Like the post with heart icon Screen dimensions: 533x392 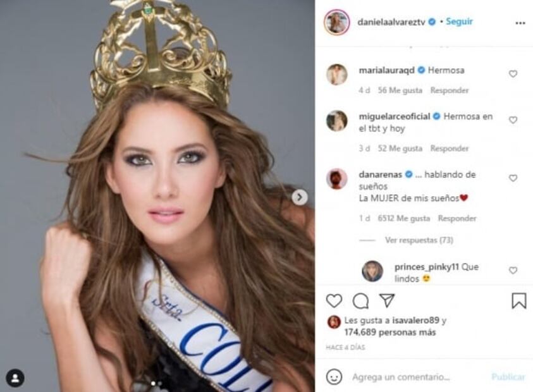334,301
